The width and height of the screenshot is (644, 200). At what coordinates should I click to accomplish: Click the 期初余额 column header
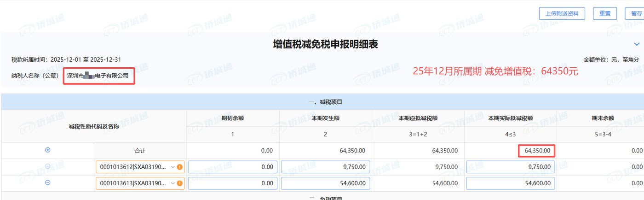[232, 118]
